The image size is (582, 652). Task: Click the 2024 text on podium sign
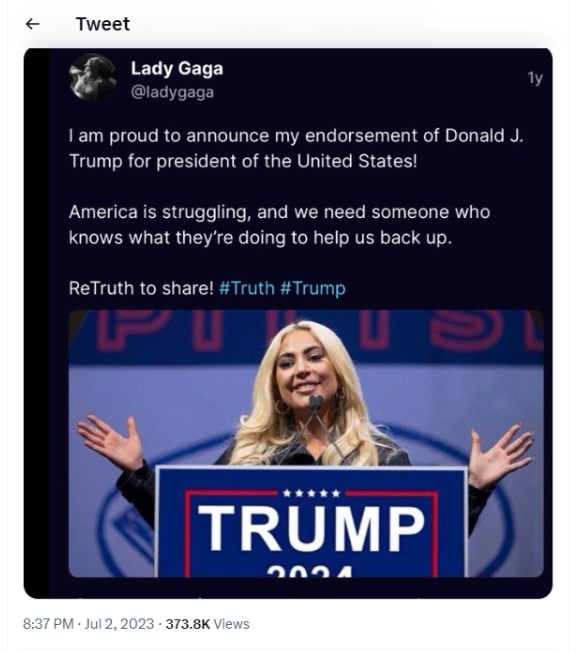[x=310, y=570]
